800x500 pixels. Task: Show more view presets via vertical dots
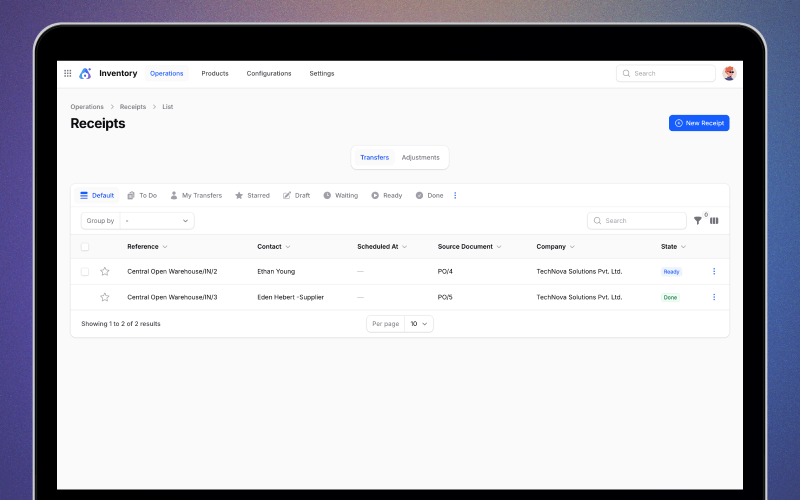pos(455,195)
